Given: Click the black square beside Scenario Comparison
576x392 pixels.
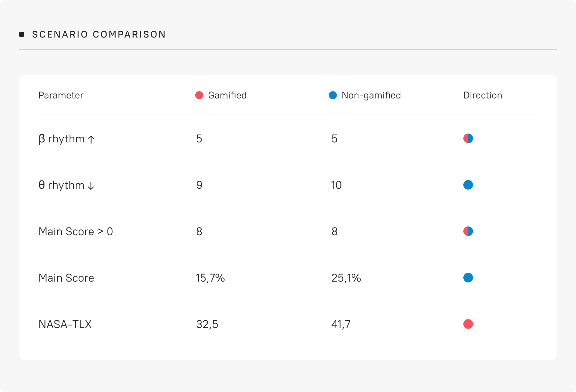Looking at the screenshot, I should point(22,34).
